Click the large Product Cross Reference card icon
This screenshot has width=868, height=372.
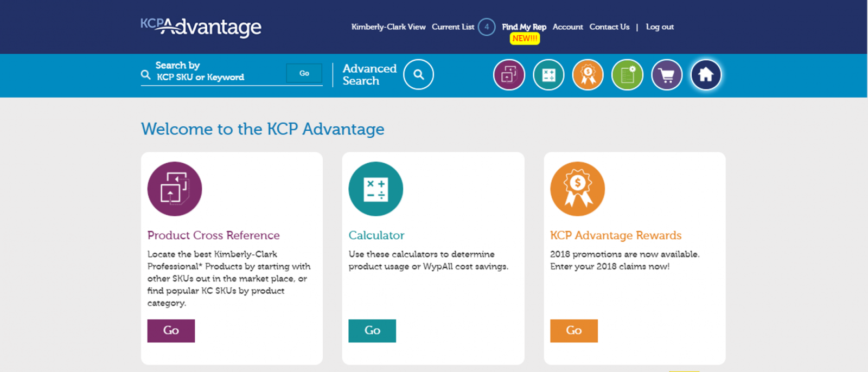coord(175,189)
